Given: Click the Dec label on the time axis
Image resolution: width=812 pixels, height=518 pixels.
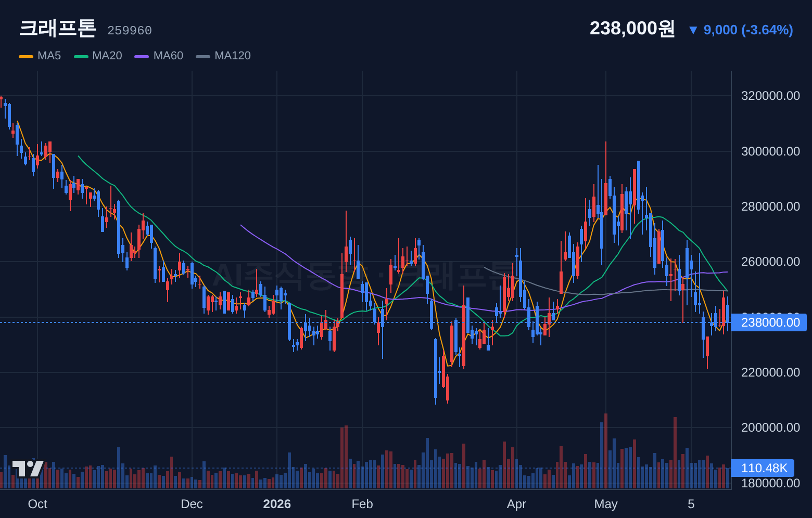Looking at the screenshot, I should point(192,504).
